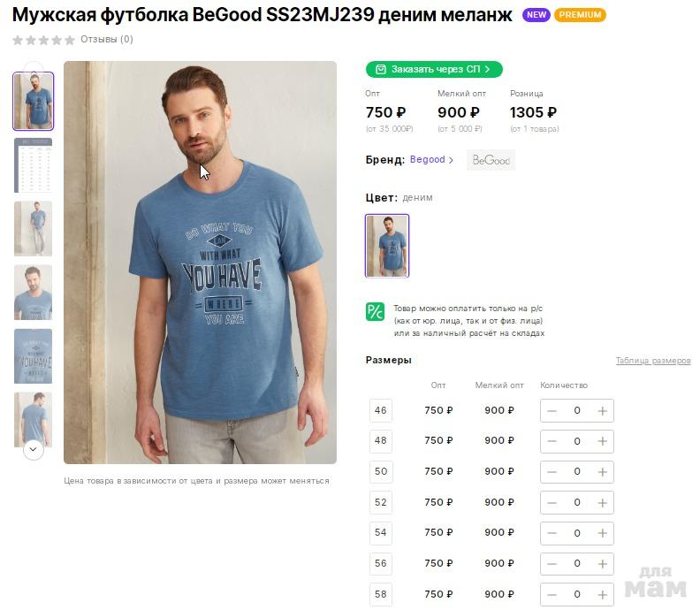This screenshot has height=610, width=700.
Task: Click the BeGood brand logo
Action: click(x=491, y=160)
